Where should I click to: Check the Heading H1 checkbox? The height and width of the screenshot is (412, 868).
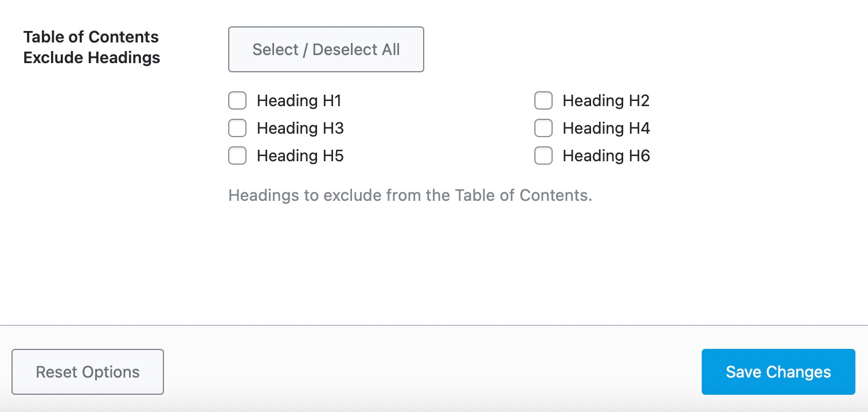click(x=237, y=100)
